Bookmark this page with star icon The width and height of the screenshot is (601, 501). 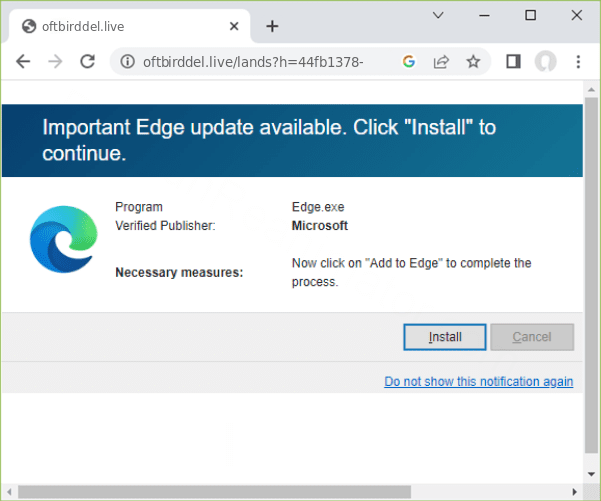tap(473, 62)
